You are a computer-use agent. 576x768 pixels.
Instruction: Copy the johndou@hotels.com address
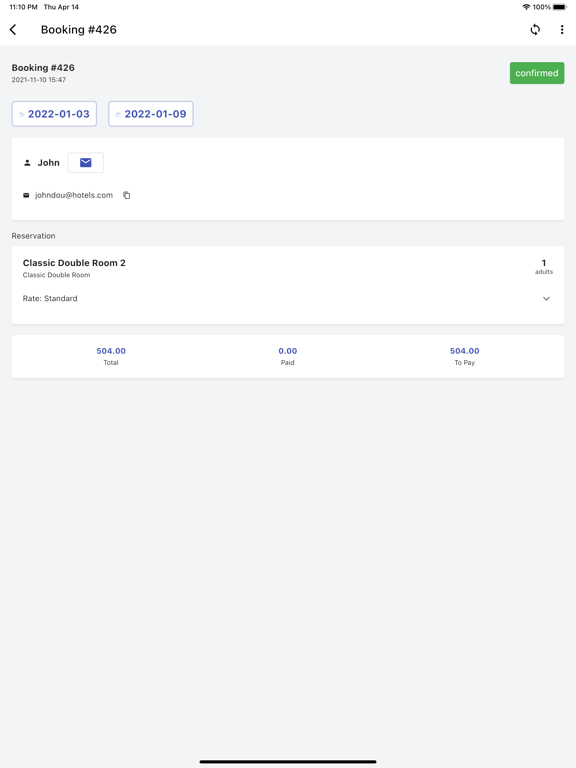click(126, 195)
